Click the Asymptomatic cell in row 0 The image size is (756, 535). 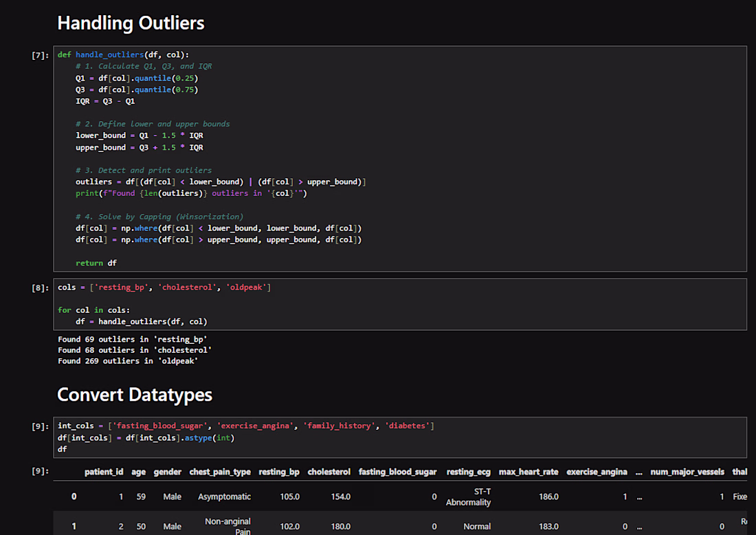click(224, 496)
